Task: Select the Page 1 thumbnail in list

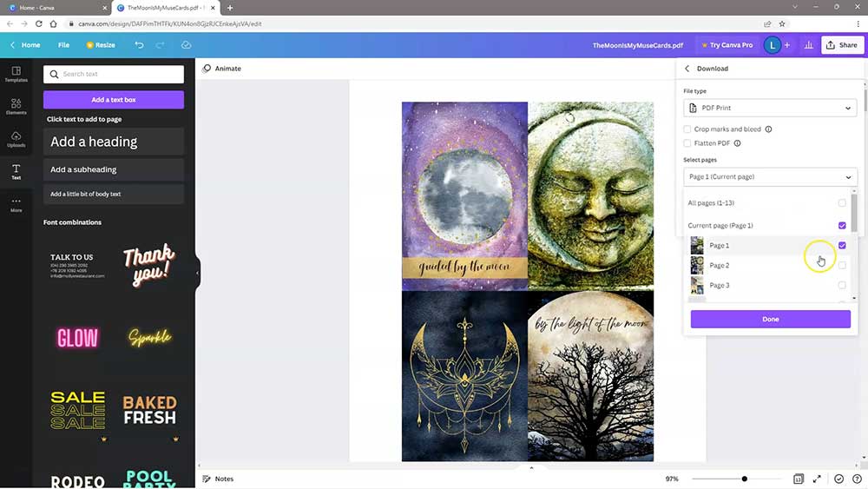Action: coord(697,245)
